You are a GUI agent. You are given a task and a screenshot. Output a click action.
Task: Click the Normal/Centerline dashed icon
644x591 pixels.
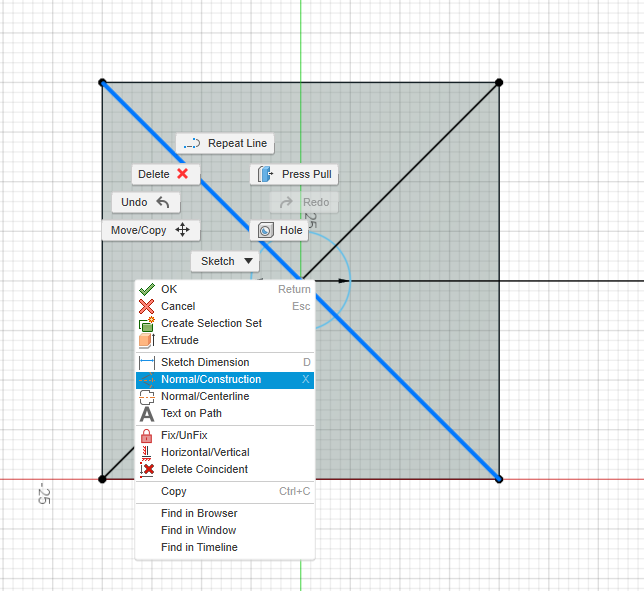pyautogui.click(x=147, y=397)
